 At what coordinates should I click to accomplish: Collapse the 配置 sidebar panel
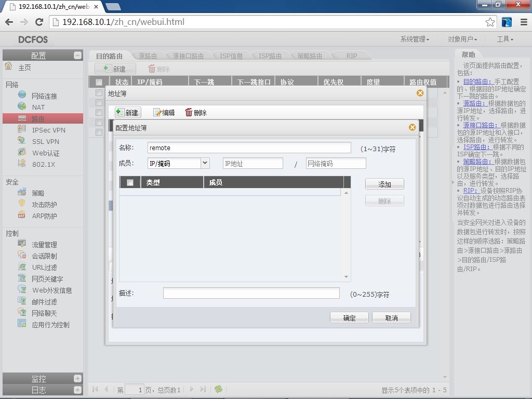click(78, 55)
